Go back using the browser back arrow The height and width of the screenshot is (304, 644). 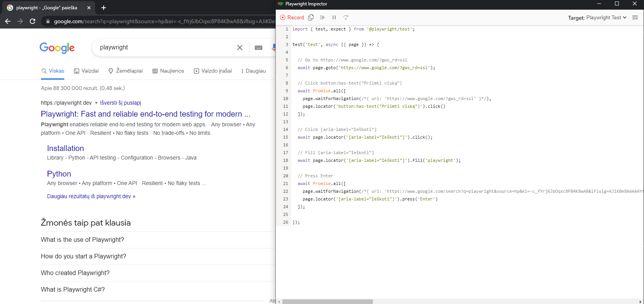click(x=8, y=21)
